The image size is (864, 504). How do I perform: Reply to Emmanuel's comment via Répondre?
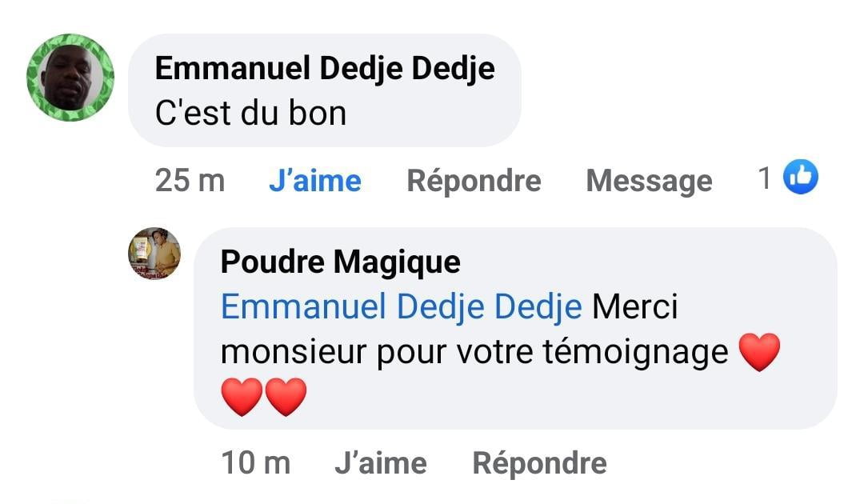click(474, 181)
